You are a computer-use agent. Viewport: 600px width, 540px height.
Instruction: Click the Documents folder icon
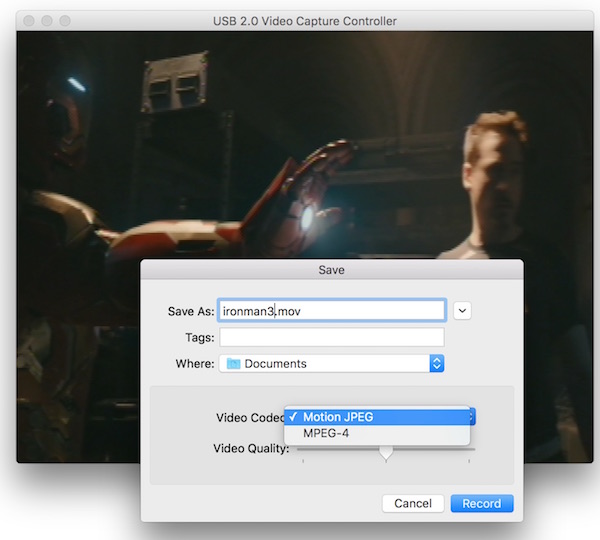[x=233, y=364]
